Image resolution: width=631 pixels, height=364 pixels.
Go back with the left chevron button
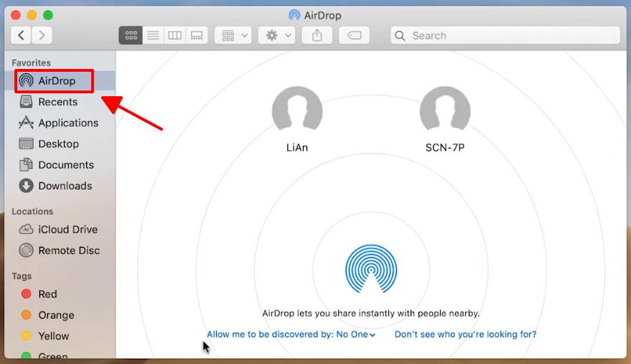pos(22,35)
